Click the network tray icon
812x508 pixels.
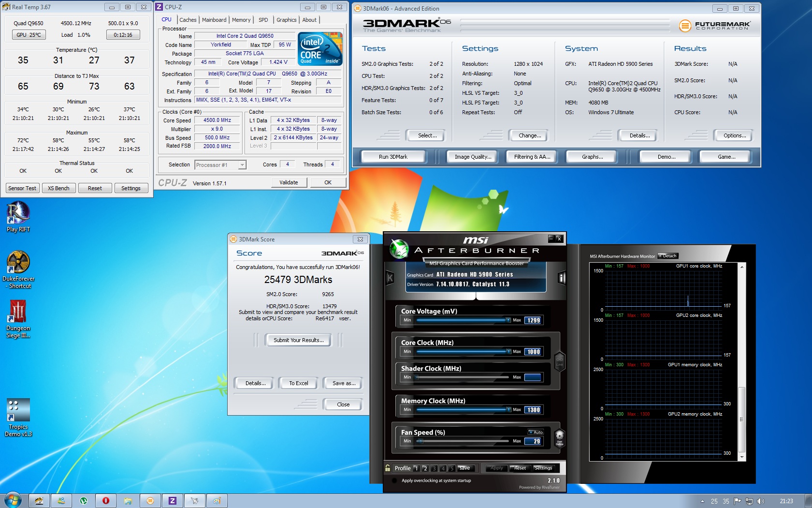point(749,501)
